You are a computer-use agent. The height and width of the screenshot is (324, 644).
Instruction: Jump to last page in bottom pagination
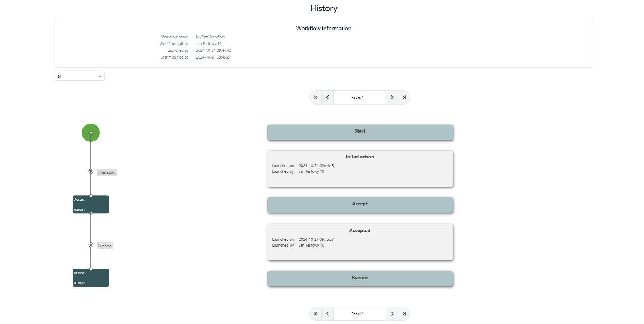[x=404, y=314]
